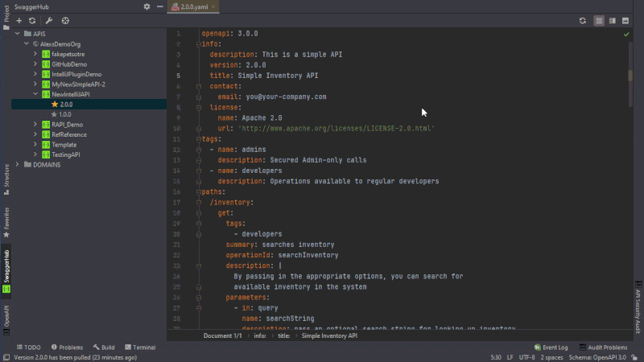Expand the MyNewSimpleAPI-2 node
The height and width of the screenshot is (362, 644).
[x=35, y=84]
